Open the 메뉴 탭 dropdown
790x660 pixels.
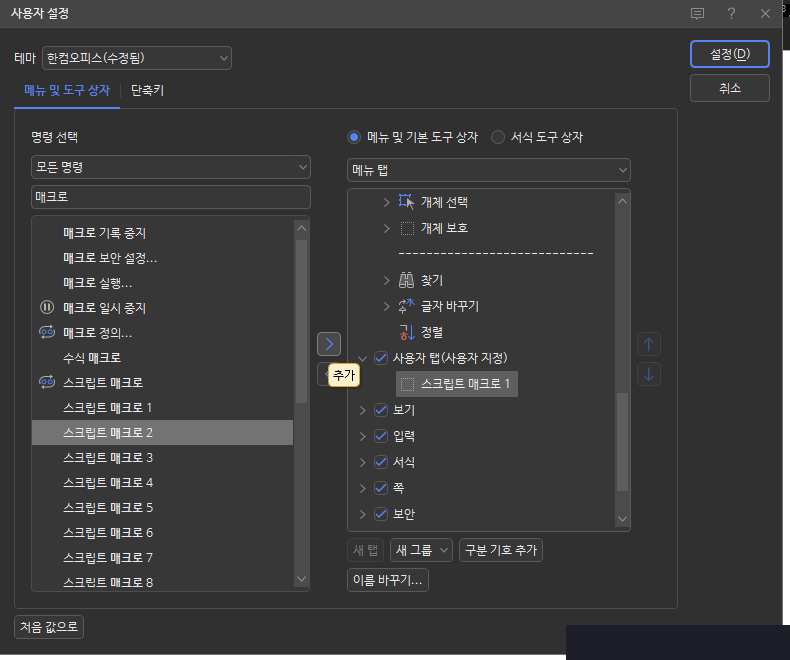pos(489,170)
